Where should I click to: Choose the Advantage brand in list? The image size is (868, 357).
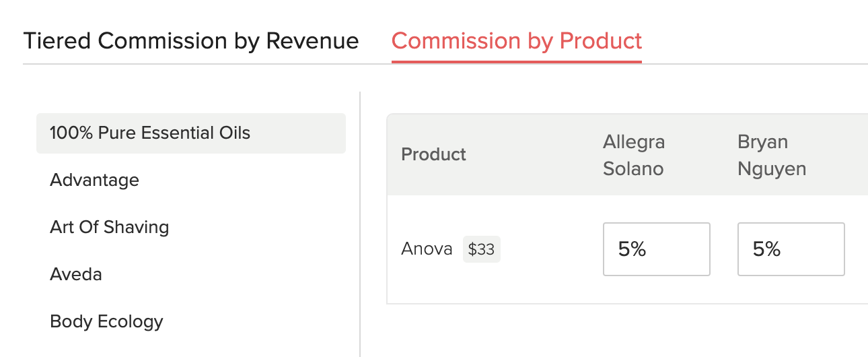[95, 181]
